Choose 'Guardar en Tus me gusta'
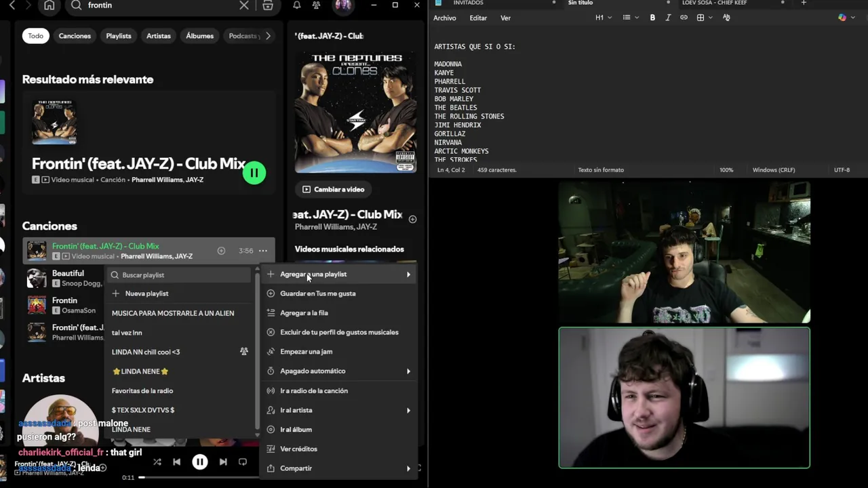 pos(339,293)
